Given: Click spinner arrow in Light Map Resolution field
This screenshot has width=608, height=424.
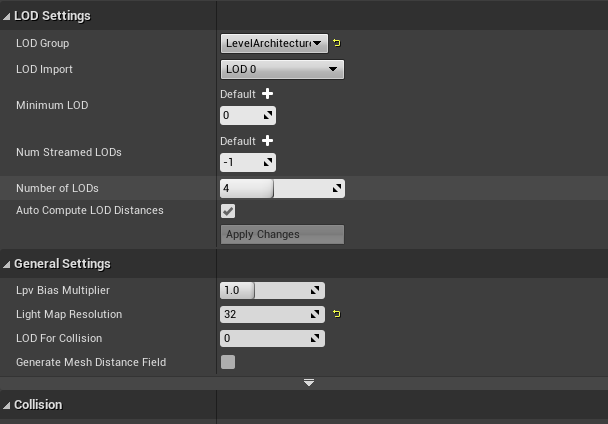Looking at the screenshot, I should pos(317,314).
